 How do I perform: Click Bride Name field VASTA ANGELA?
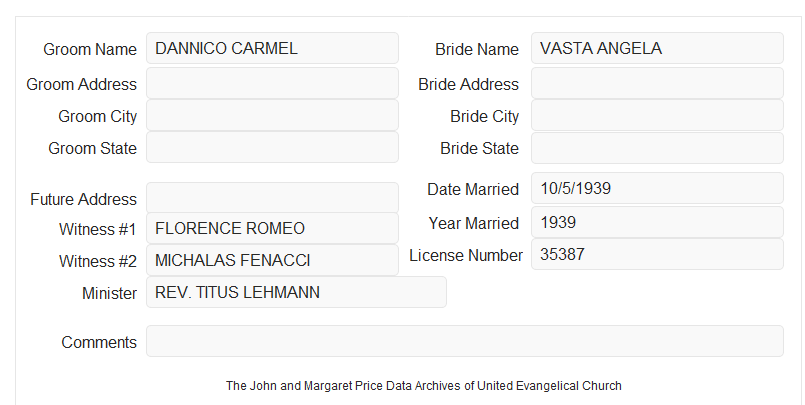(657, 48)
